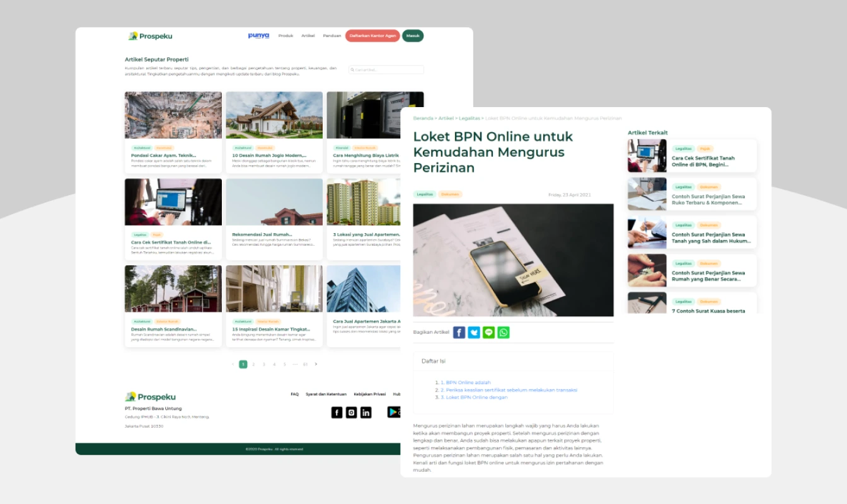Share article via LINE

point(489,333)
